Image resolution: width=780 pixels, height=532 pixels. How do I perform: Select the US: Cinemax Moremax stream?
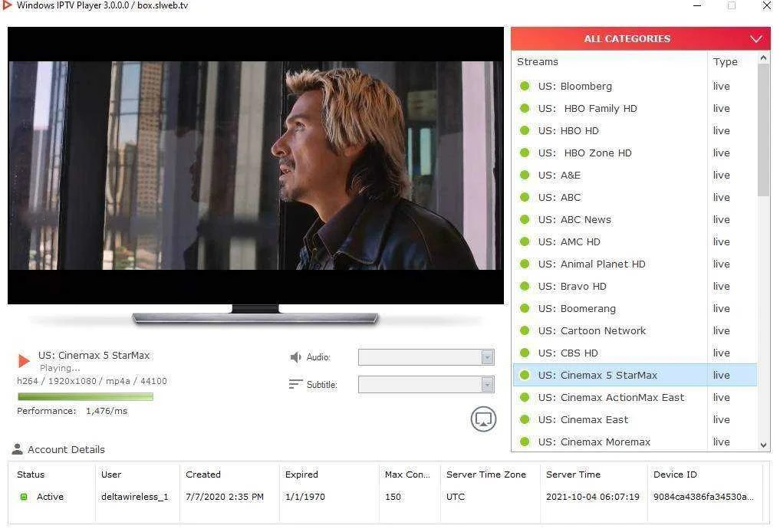point(635,442)
